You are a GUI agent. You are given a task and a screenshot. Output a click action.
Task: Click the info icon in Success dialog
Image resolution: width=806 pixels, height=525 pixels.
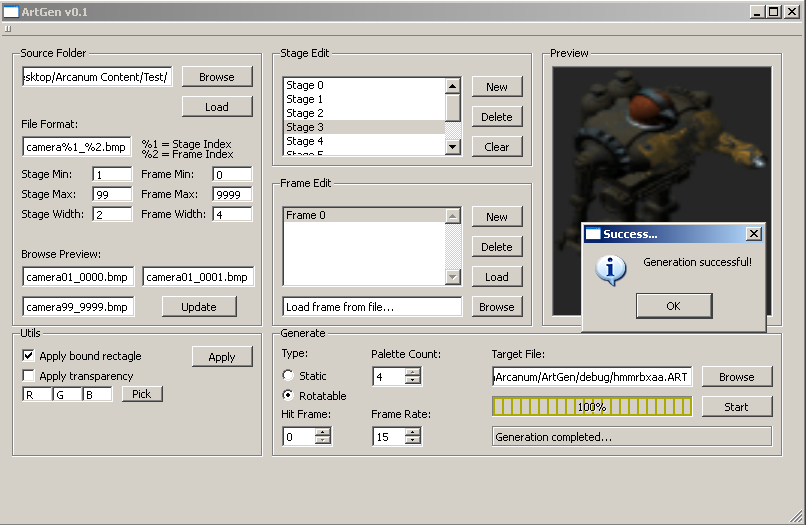[x=610, y=269]
